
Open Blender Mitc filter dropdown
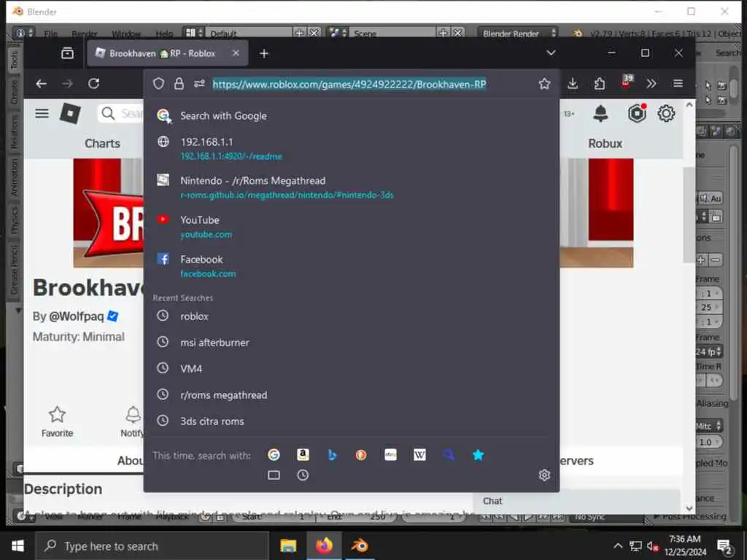(708, 426)
